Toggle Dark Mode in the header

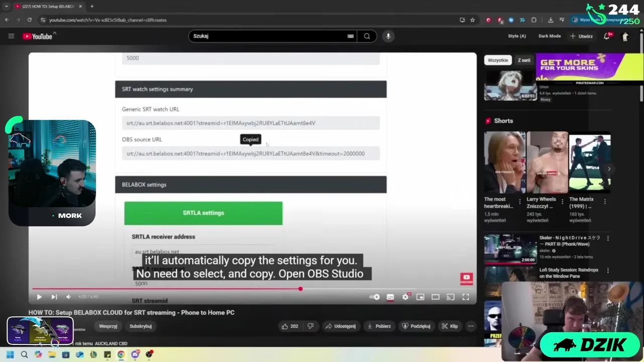tap(549, 36)
